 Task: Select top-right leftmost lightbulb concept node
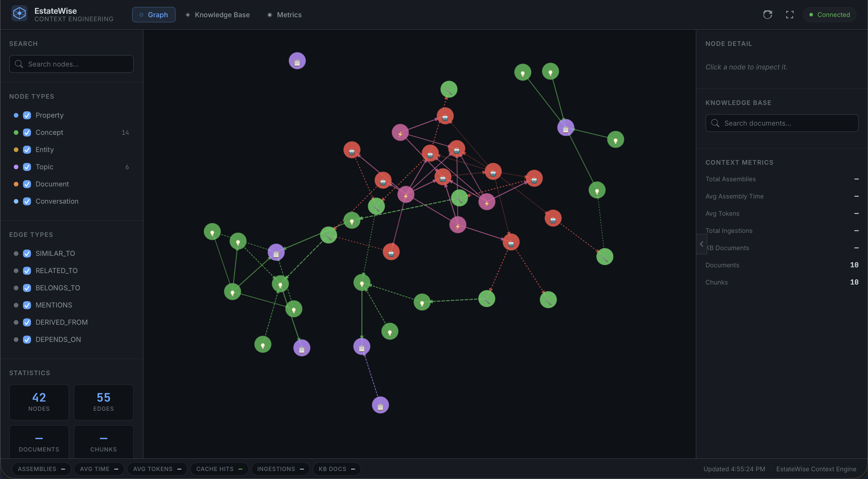click(523, 72)
